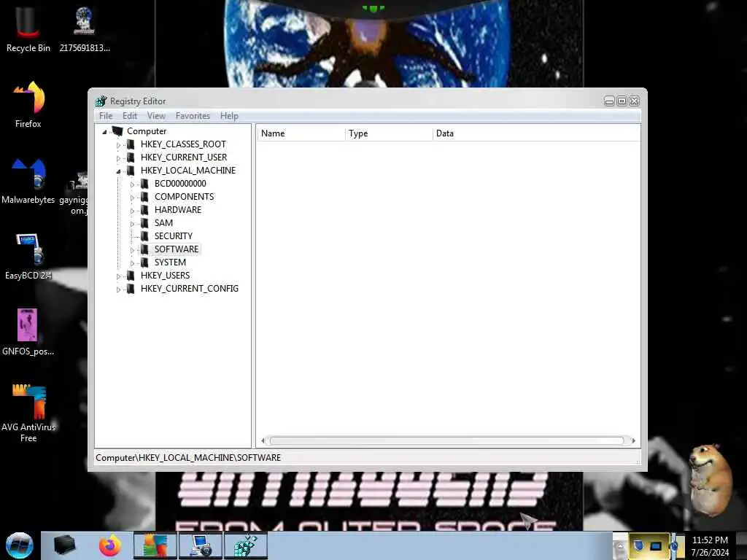The width and height of the screenshot is (747, 560).
Task: Close the Registry Editor window
Action: click(634, 101)
